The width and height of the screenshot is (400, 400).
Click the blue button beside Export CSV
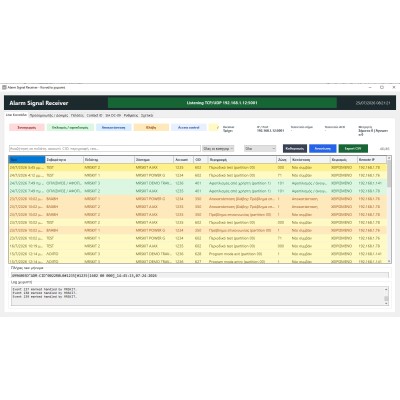coord(323,149)
